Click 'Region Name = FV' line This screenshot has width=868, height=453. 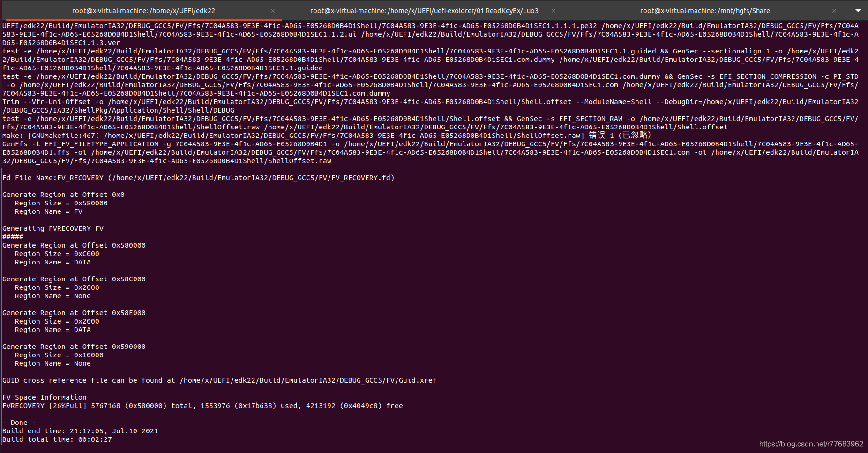pyautogui.click(x=48, y=211)
